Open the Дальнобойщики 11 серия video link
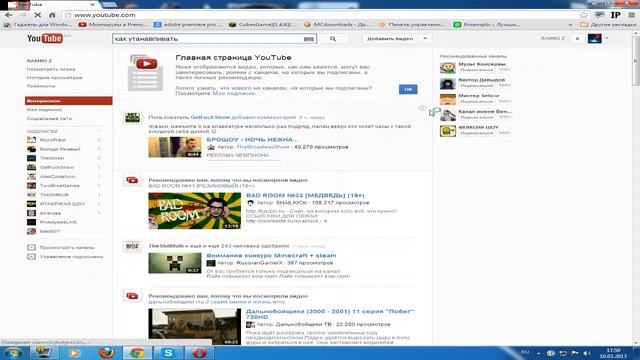Screen dimensions: 640x360 330,314
